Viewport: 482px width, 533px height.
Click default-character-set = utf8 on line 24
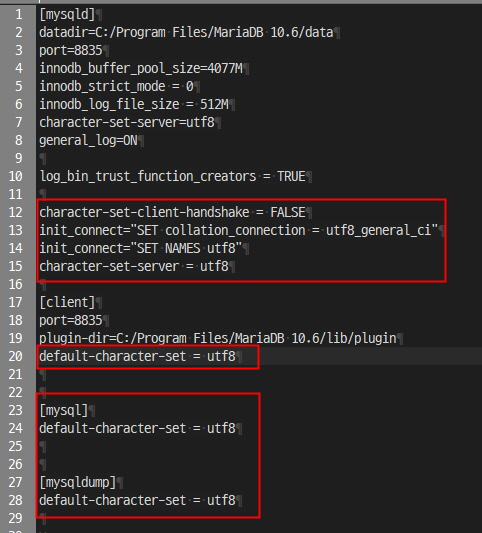[137, 429]
